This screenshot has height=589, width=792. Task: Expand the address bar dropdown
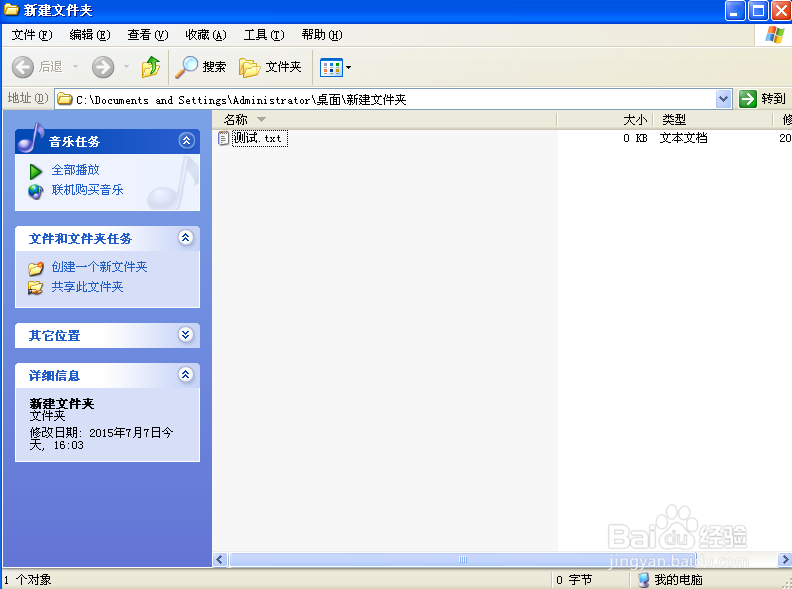coord(723,99)
